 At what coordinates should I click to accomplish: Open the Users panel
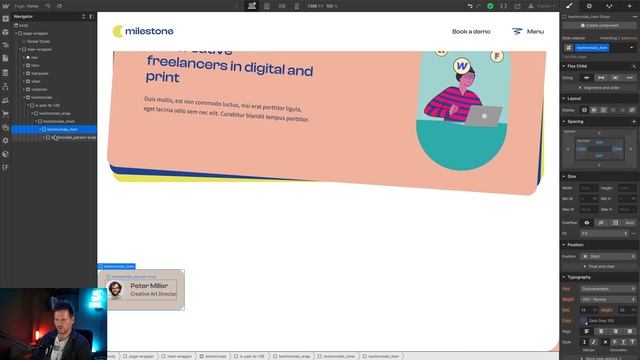6,100
